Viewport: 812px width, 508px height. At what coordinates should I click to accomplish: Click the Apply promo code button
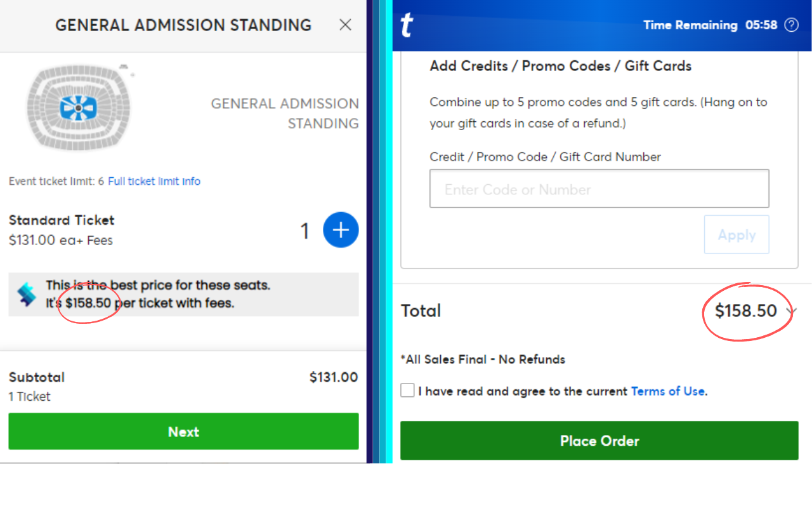pyautogui.click(x=737, y=235)
